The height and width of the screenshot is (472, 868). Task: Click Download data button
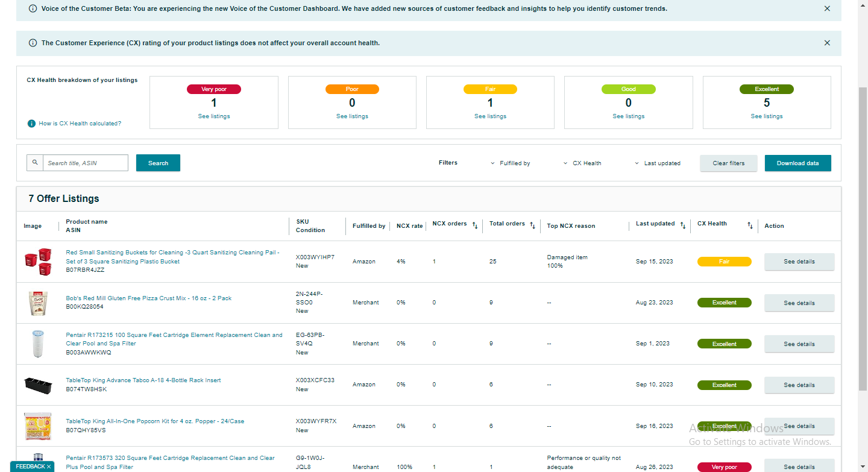(797, 163)
